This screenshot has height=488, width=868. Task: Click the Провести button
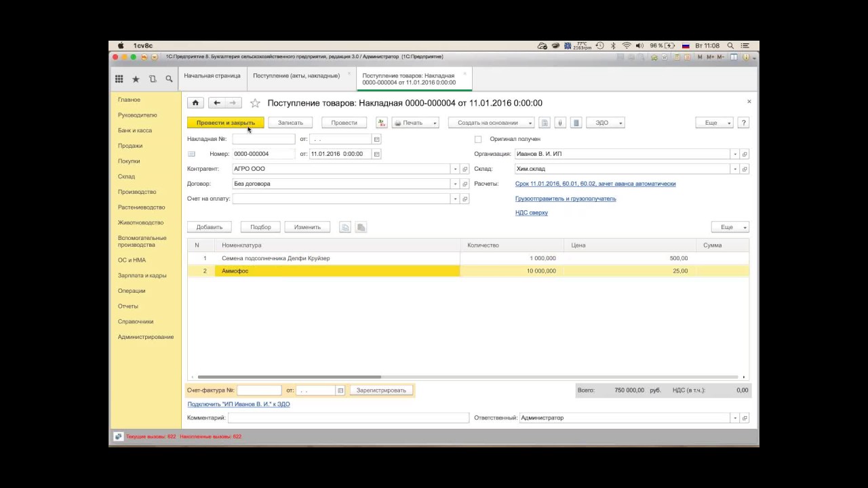coord(344,123)
